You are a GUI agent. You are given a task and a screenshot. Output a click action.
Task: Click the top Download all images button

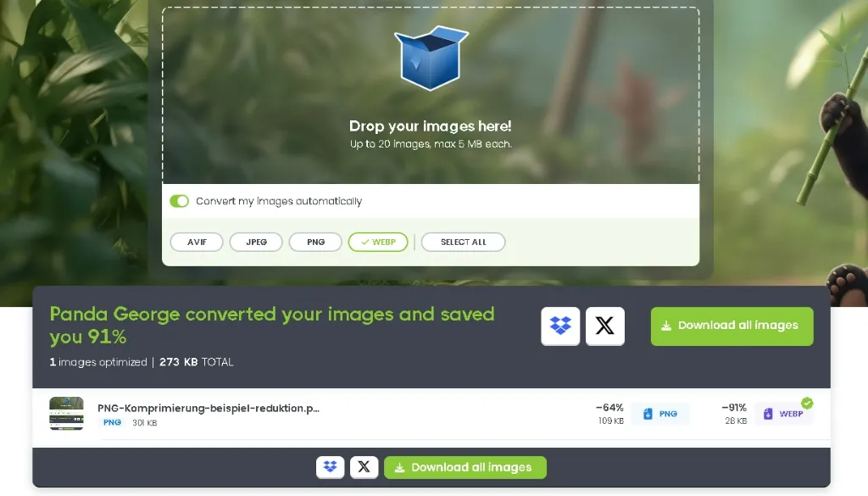pos(732,326)
